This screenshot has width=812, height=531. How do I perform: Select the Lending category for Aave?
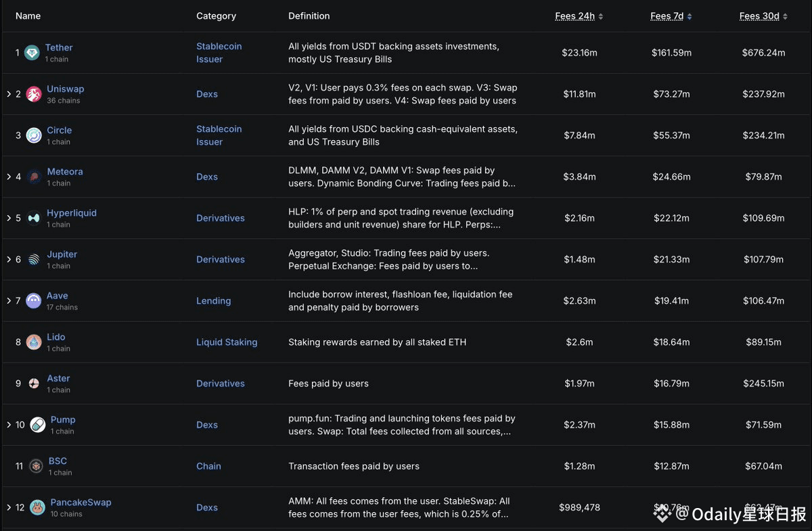tap(213, 301)
